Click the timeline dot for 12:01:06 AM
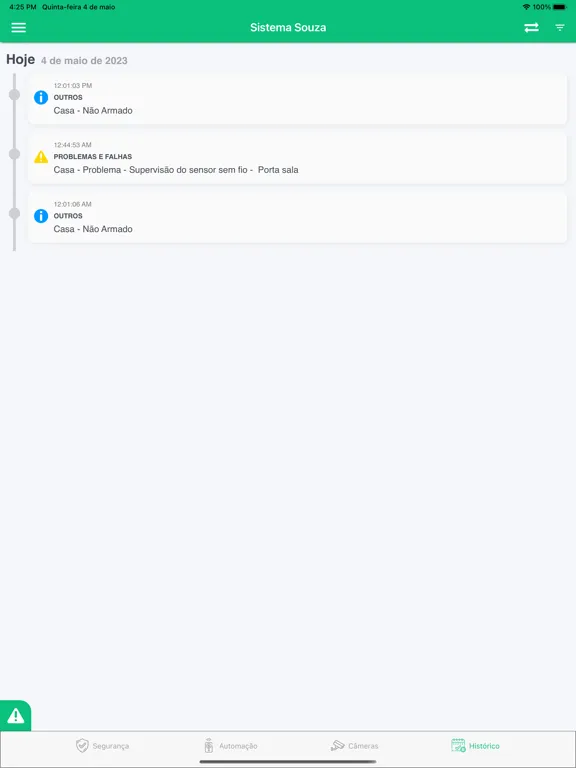The width and height of the screenshot is (576, 768). [15, 213]
